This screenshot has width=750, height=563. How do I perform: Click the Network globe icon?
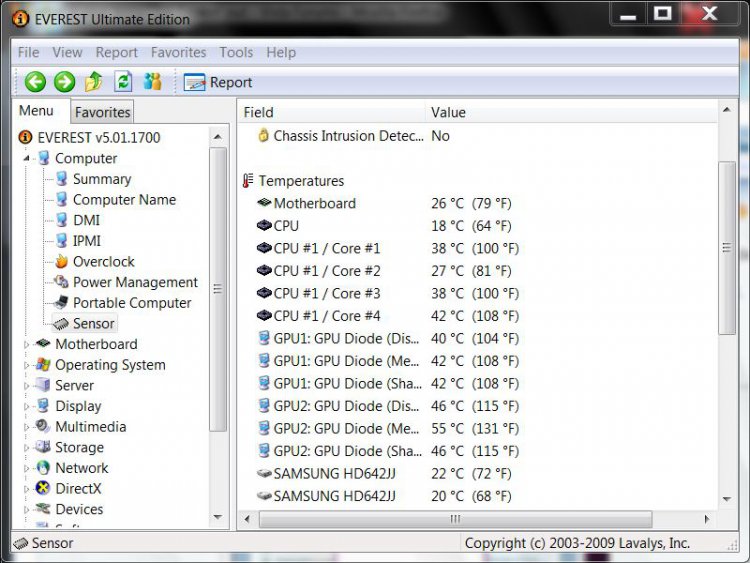[43, 467]
